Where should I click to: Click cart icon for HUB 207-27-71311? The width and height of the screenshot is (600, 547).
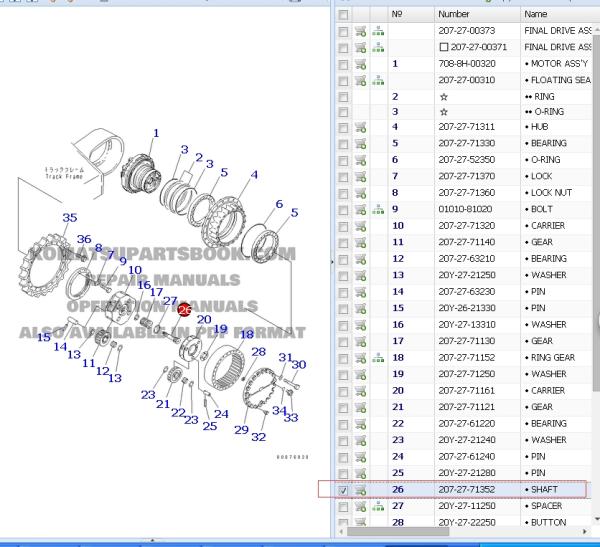[360, 127]
